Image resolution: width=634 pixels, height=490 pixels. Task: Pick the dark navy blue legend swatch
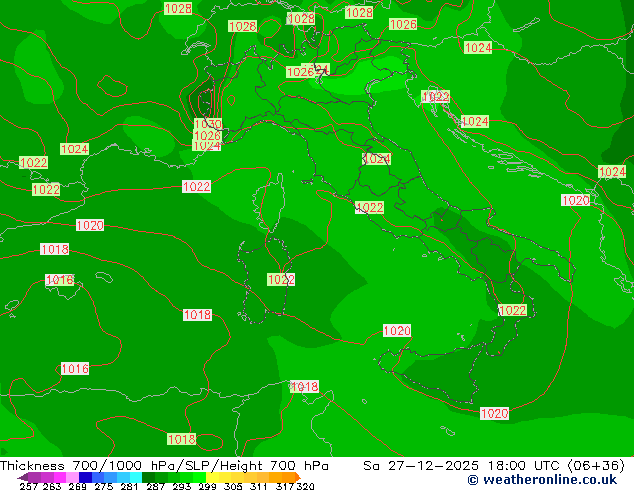click(85, 477)
